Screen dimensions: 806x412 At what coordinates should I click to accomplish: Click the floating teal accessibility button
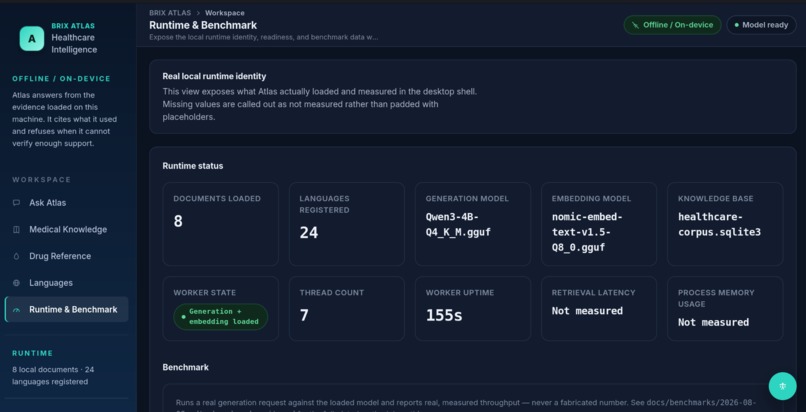(782, 386)
